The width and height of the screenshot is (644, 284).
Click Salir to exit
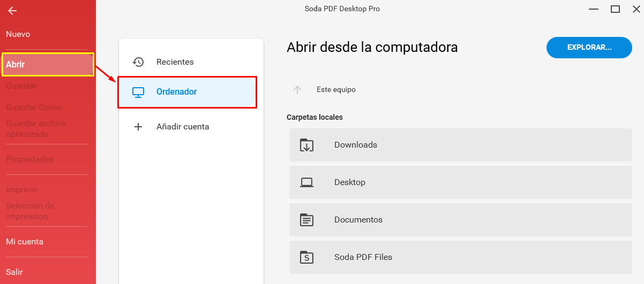[14, 272]
